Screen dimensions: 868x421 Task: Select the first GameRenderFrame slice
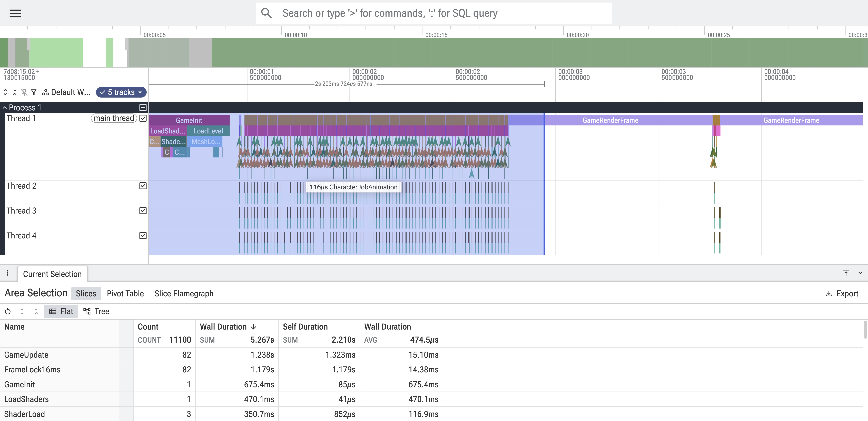(610, 120)
